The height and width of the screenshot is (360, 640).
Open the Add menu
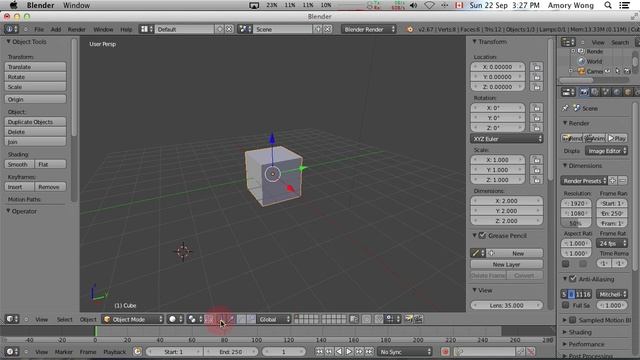[56, 29]
